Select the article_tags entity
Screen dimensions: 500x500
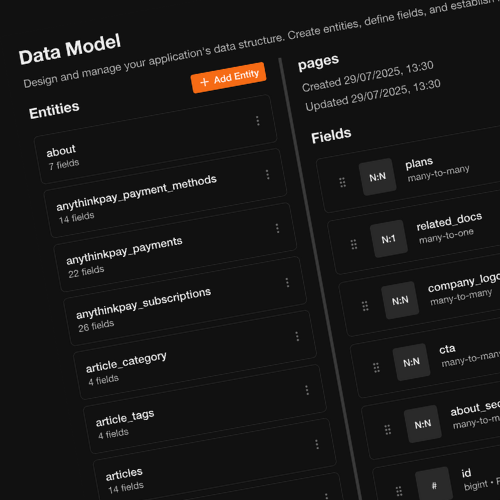click(x=205, y=409)
